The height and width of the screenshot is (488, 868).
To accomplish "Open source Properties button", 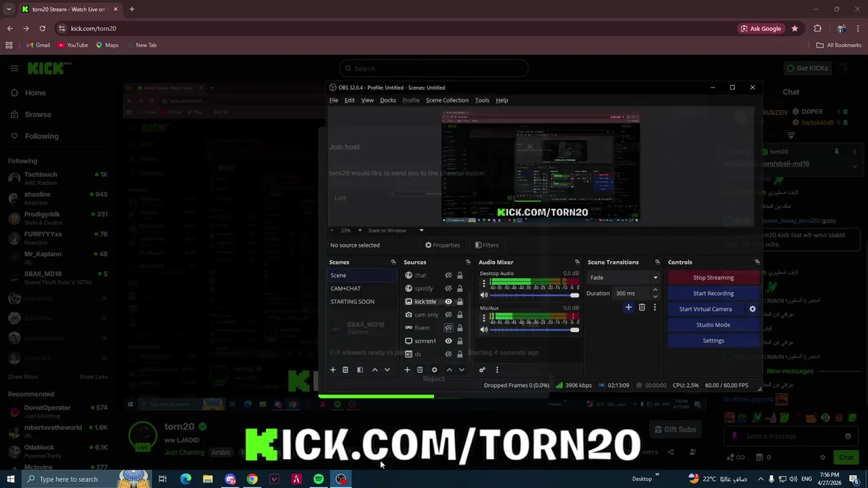I will click(442, 245).
